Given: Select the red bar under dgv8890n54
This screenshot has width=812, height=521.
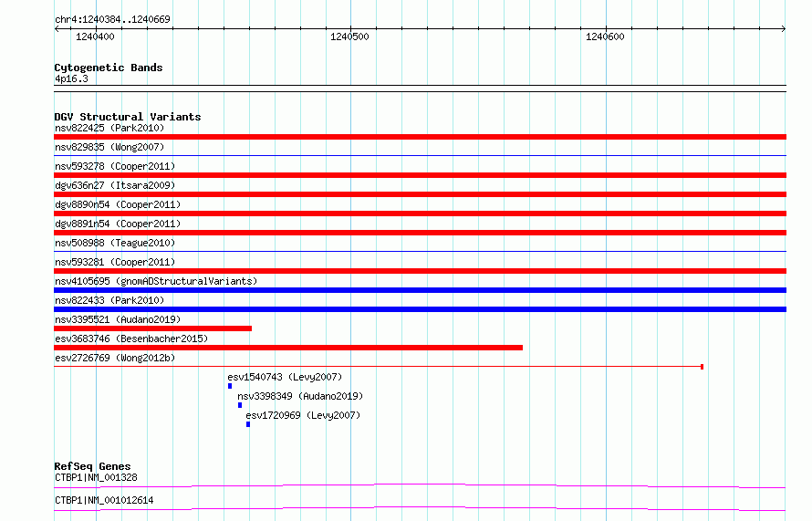Looking at the screenshot, I should click(x=420, y=214).
